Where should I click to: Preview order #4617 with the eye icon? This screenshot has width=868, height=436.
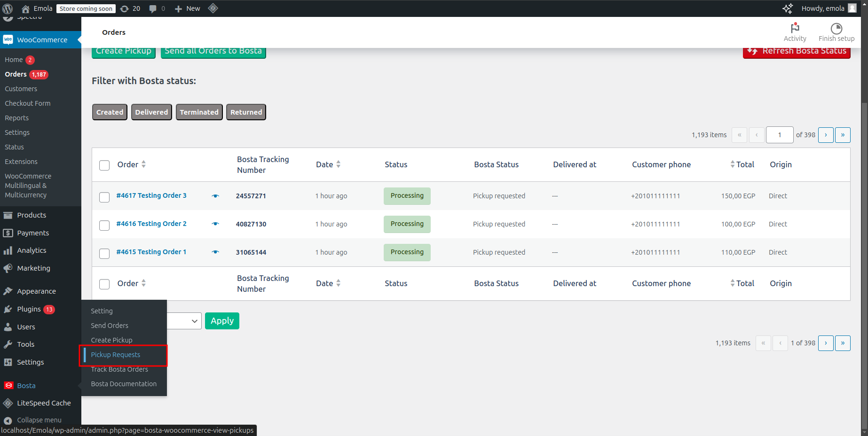(215, 196)
